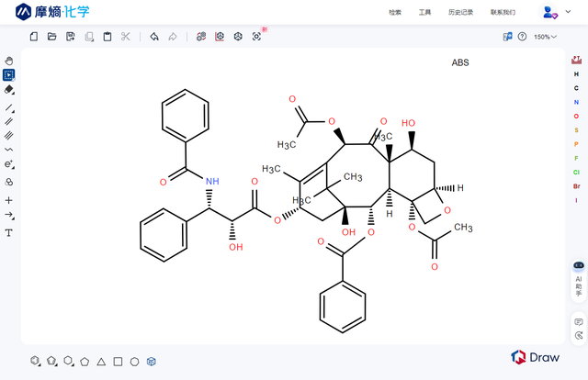The image size is (588, 380).
Task: Click the ABS stereo label
Action: click(460, 62)
